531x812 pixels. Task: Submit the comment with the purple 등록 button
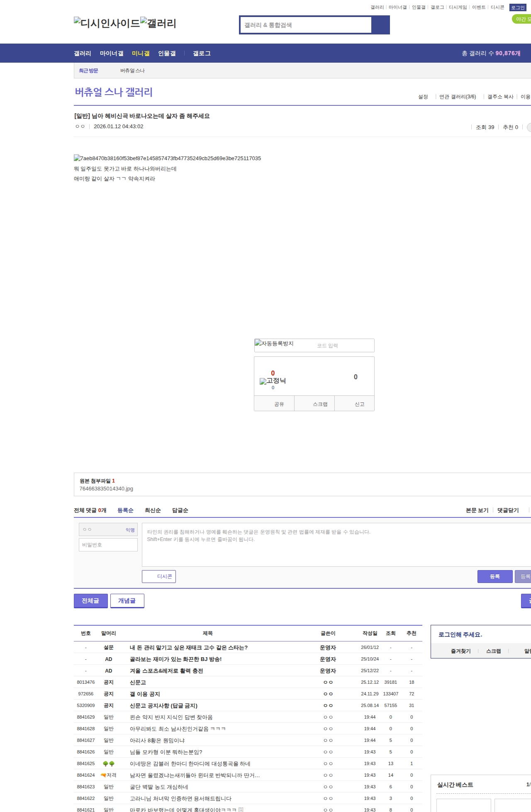point(495,576)
